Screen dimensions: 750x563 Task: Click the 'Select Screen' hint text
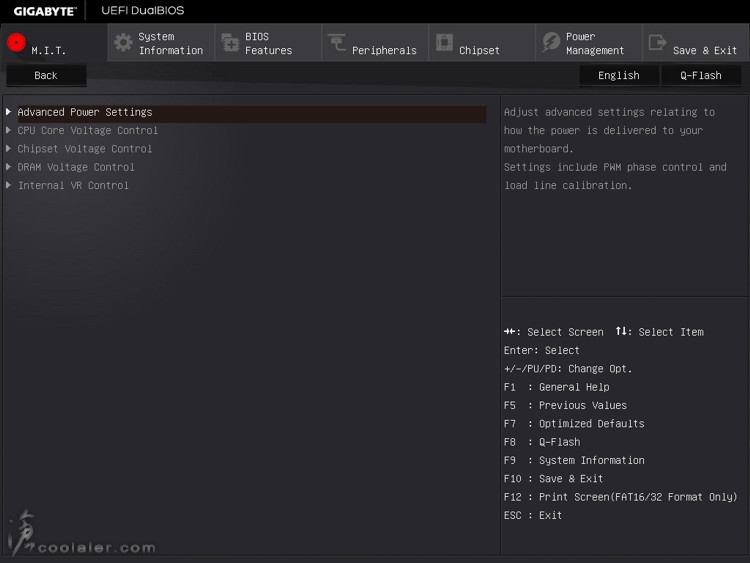point(565,332)
